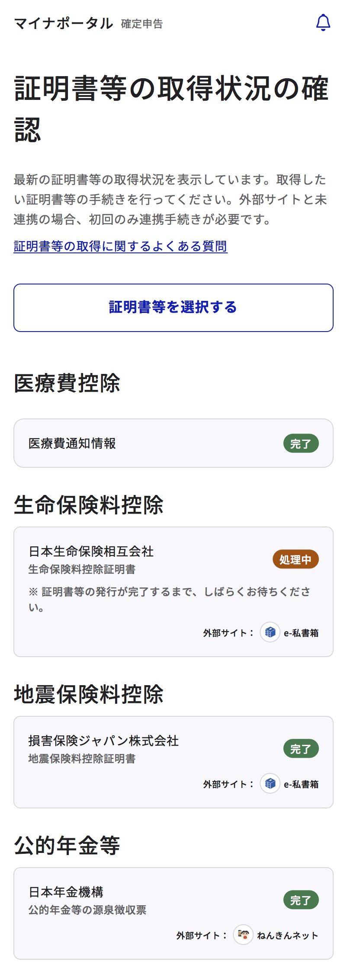Image resolution: width=347 pixels, height=980 pixels.
Task: Click 完了 badge for 日本年金機構
Action: point(301,900)
